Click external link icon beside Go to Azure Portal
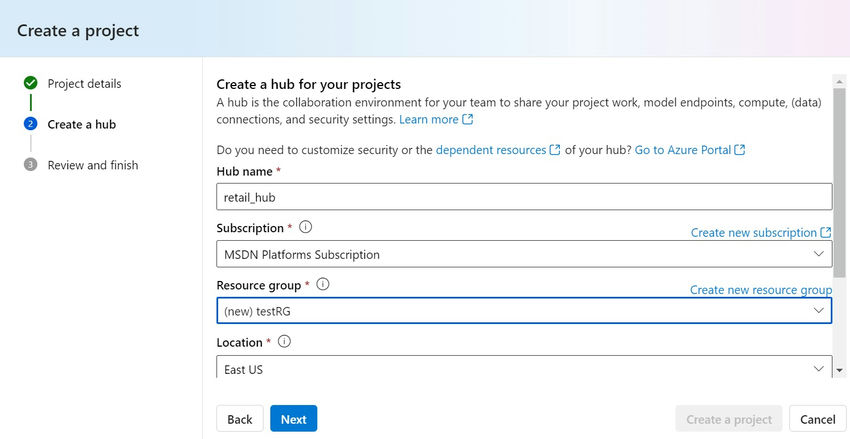The width and height of the screenshot is (850, 439). pos(740,150)
